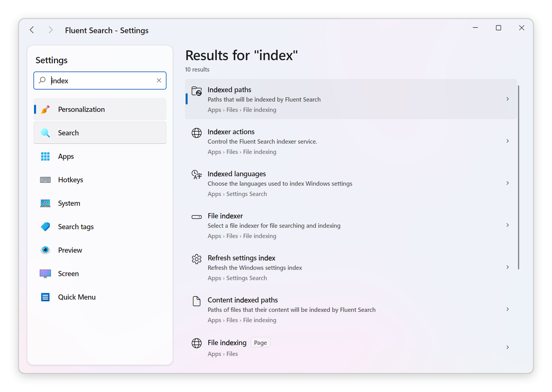Click the Search tags tag icon
Viewport: 552px width, 392px height.
tap(45, 227)
